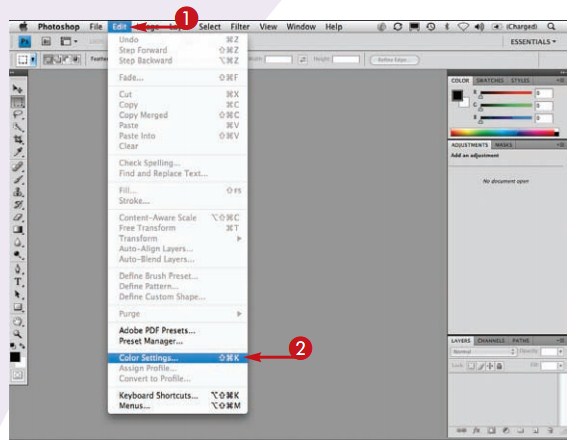The image size is (579, 441).
Task: Select the Magic Wand tool
Action: pos(18,127)
